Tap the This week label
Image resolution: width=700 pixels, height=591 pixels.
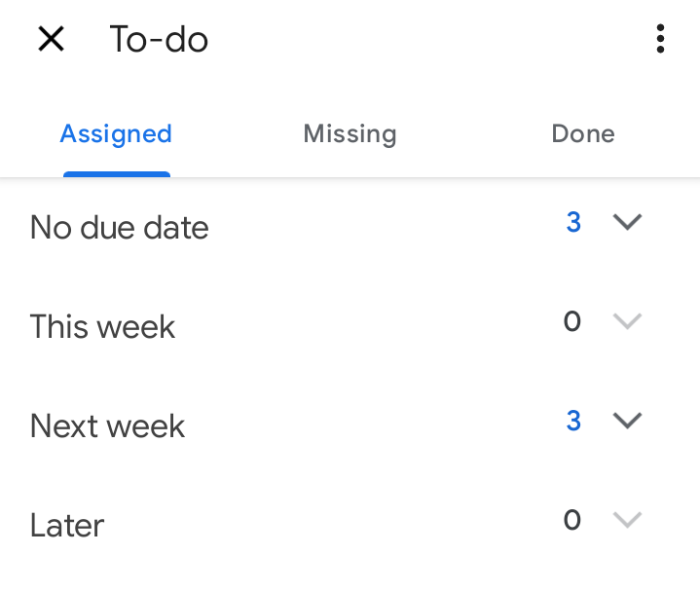pyautogui.click(x=102, y=326)
